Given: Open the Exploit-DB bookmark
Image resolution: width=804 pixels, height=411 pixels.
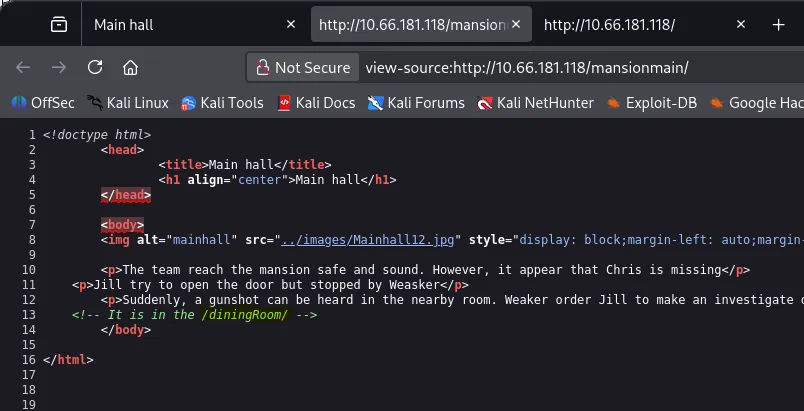Looking at the screenshot, I should (x=651, y=102).
